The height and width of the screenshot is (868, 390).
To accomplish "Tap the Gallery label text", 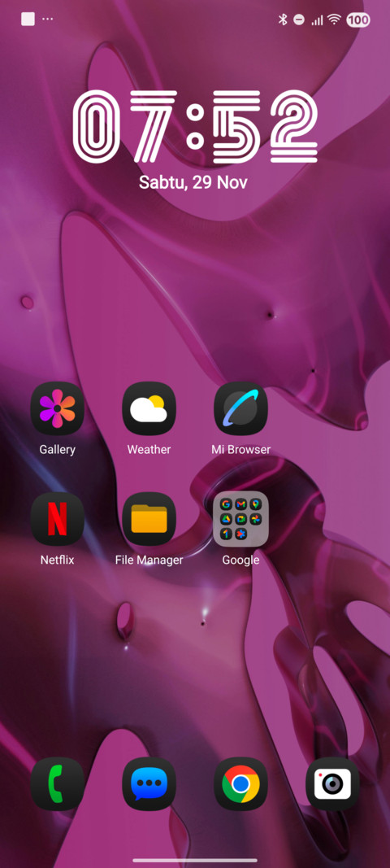I will click(x=57, y=450).
